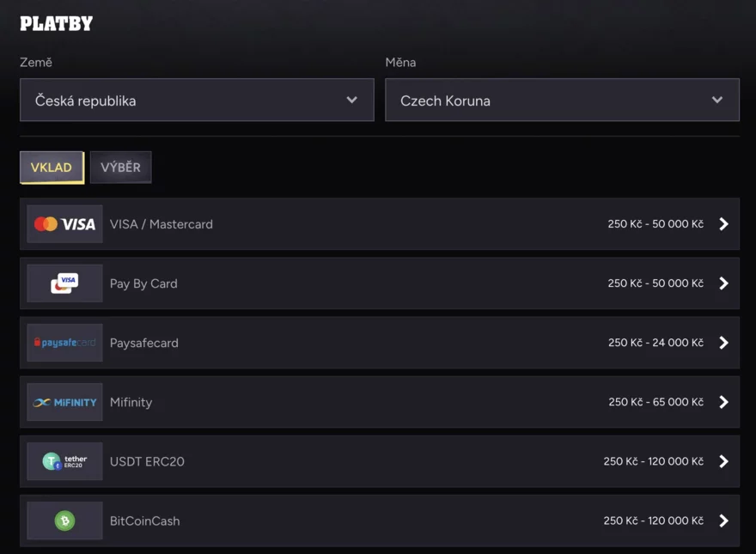Click the Měna field label
Image resolution: width=756 pixels, height=554 pixels.
coord(400,62)
